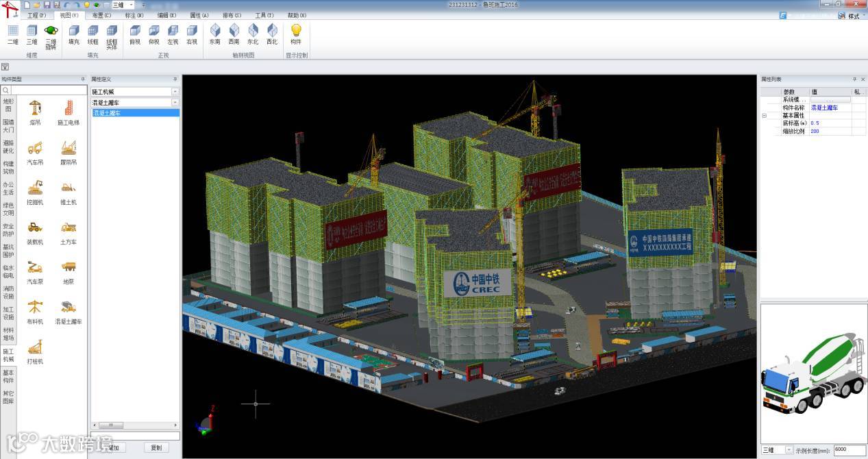Pick the 装载机 loader component
The width and height of the screenshot is (868, 459).
pyautogui.click(x=35, y=232)
